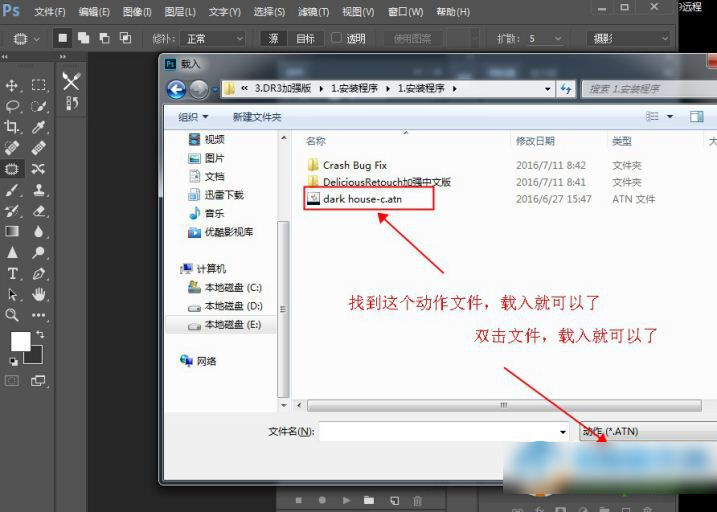Select the Dodge tool
The image size is (717, 512).
pos(38,252)
